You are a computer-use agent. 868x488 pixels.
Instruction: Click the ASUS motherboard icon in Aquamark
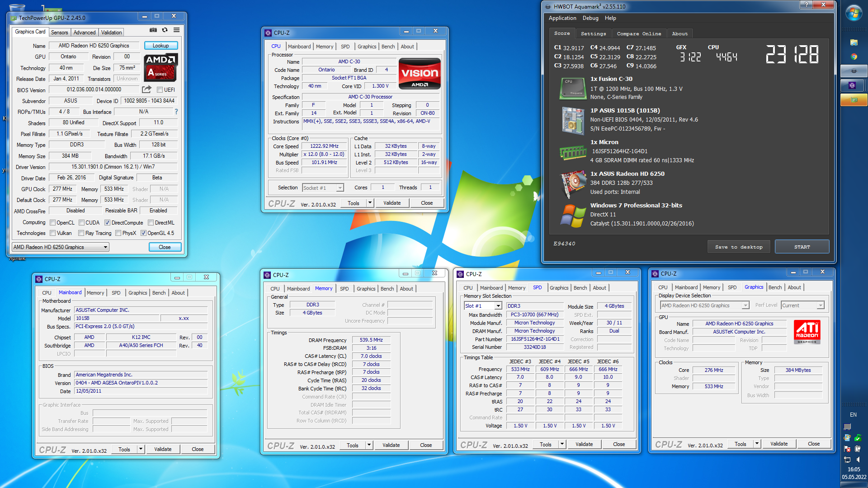pyautogui.click(x=573, y=121)
